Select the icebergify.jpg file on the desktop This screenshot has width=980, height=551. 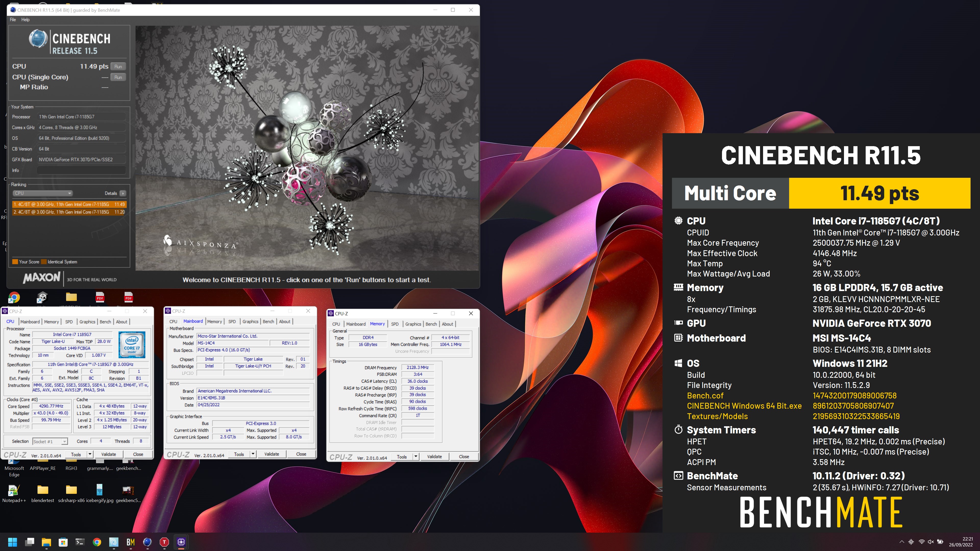(100, 493)
